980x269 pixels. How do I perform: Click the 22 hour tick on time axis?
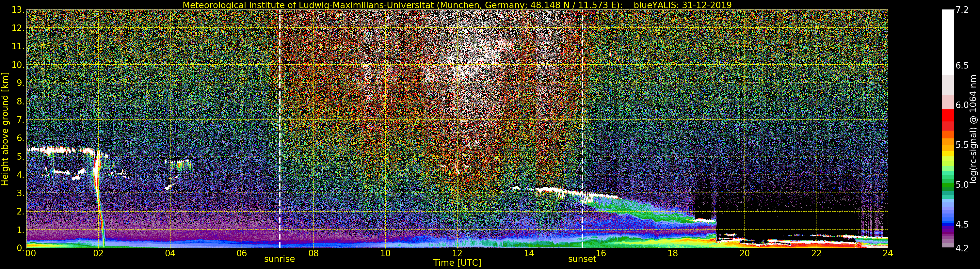(816, 253)
